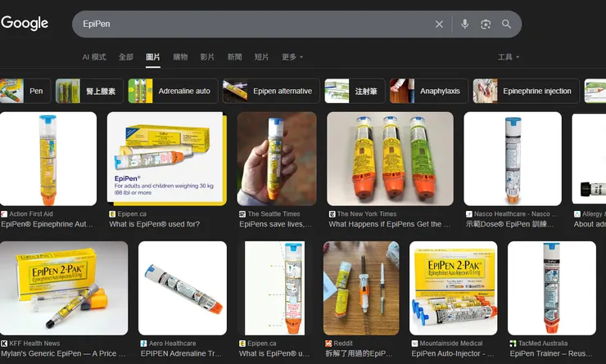
Task: Clear the EpiPen search query
Action: (439, 25)
